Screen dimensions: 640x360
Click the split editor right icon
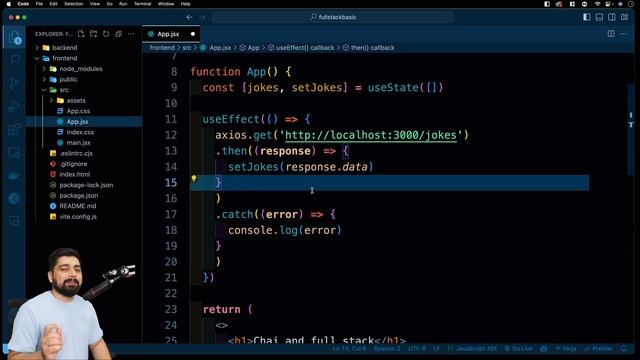pos(611,34)
